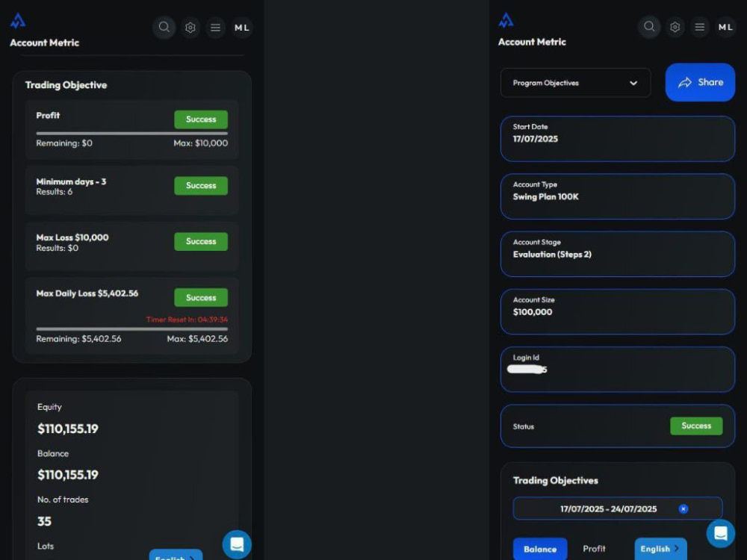
Task: Click the date range field 17/07/2025 - 24/07/2025
Action: [x=618, y=508]
